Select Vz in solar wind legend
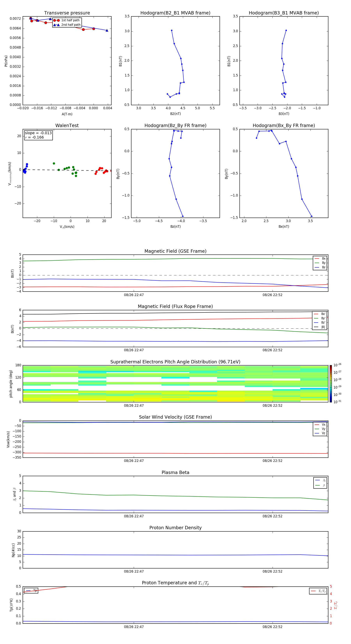The width and height of the screenshot is (351, 644). click(x=320, y=433)
